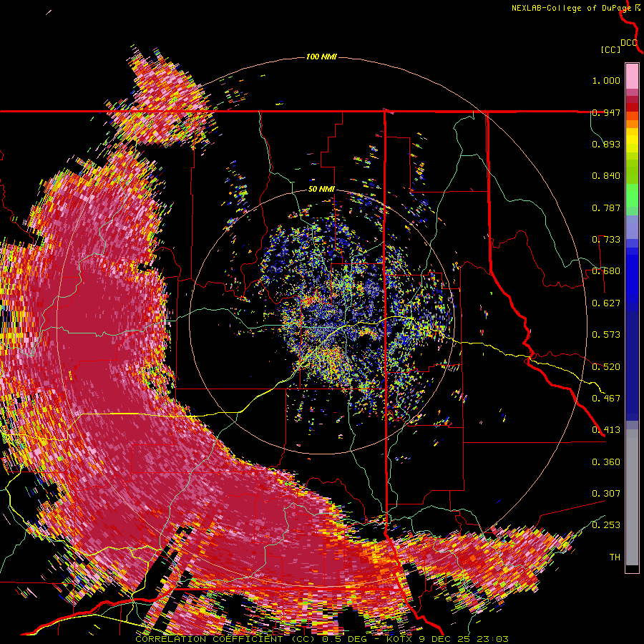Pick the pink segment of the color bar
The width and height of the screenshot is (644, 644).
click(x=632, y=77)
